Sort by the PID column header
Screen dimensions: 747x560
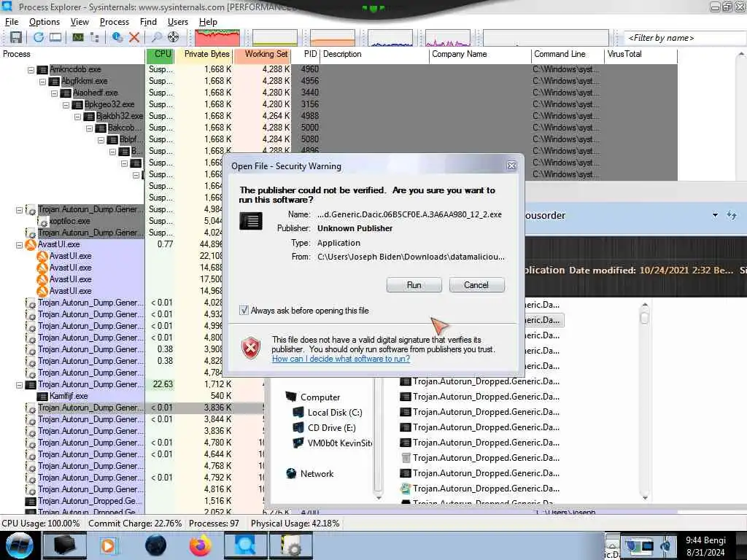point(306,54)
